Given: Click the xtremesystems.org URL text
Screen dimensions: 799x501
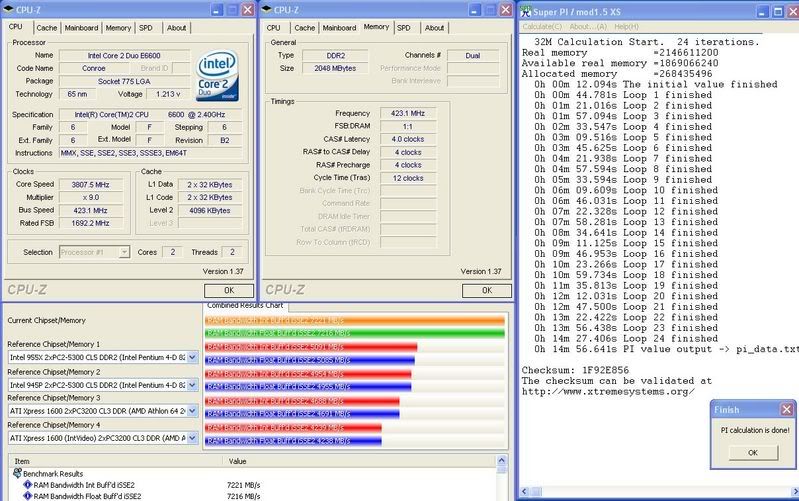Looking at the screenshot, I should click(608, 391).
